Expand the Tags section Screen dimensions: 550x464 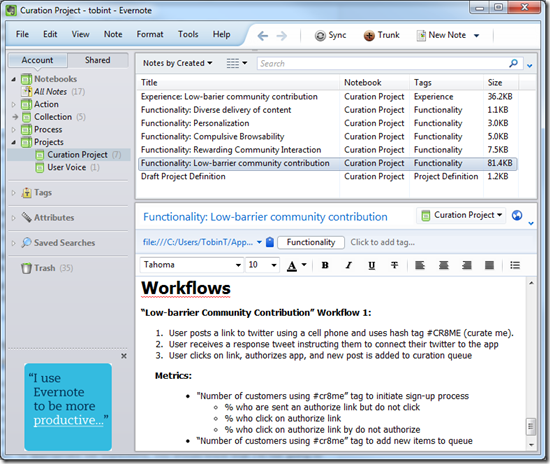pos(13,193)
